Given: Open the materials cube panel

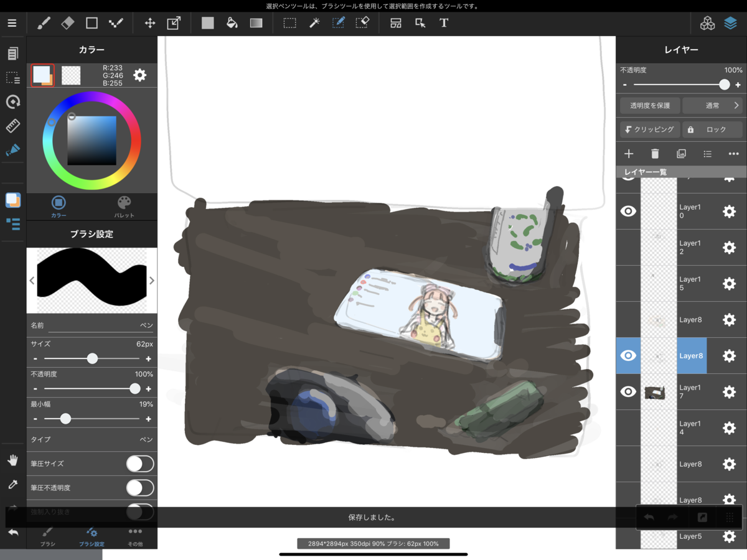Looking at the screenshot, I should tap(707, 23).
